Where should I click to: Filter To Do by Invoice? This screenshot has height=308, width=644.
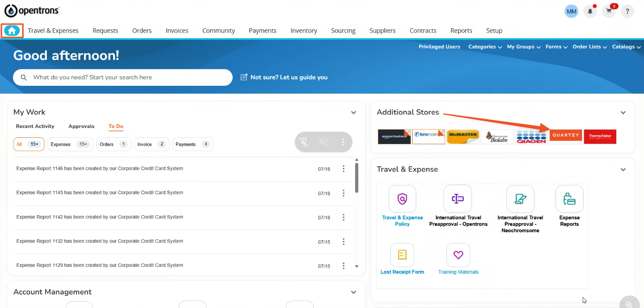tap(152, 144)
